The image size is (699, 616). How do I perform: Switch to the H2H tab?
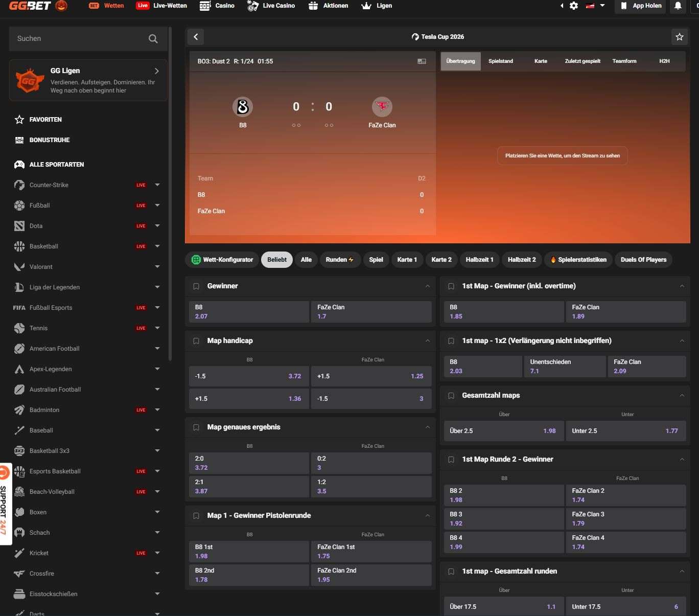664,61
